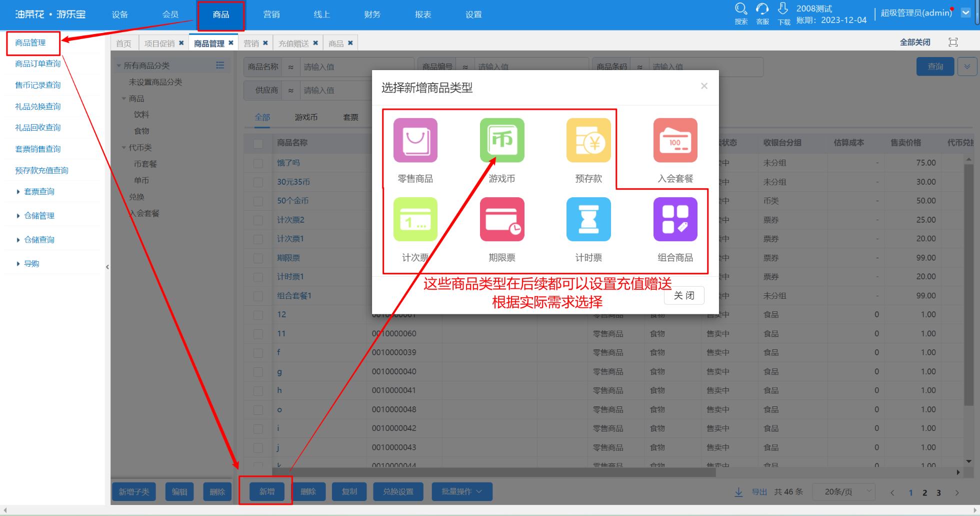Close the 项目促销 tab with its X

pos(181,43)
